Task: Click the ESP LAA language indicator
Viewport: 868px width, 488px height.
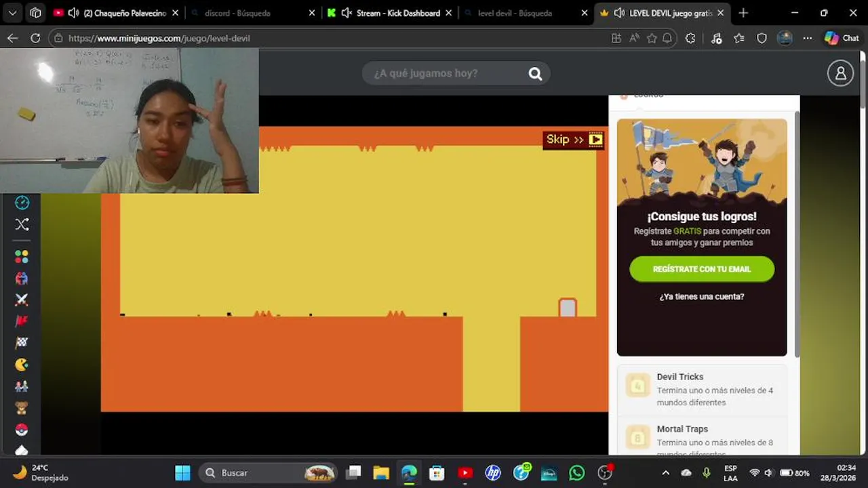Action: pos(730,472)
